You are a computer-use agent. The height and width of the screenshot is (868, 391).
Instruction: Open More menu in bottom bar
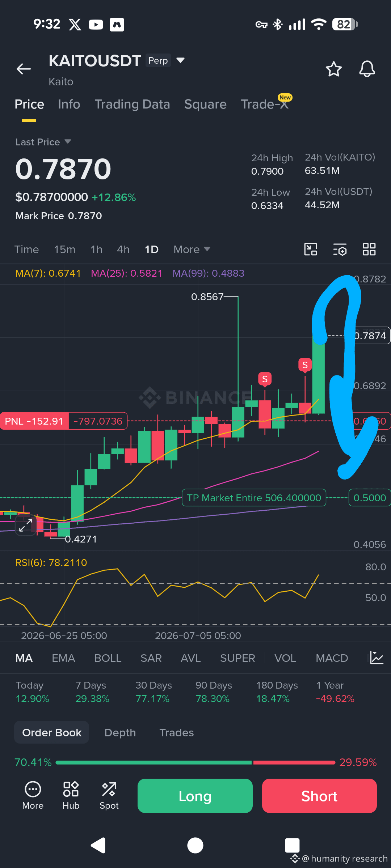pyautogui.click(x=33, y=796)
